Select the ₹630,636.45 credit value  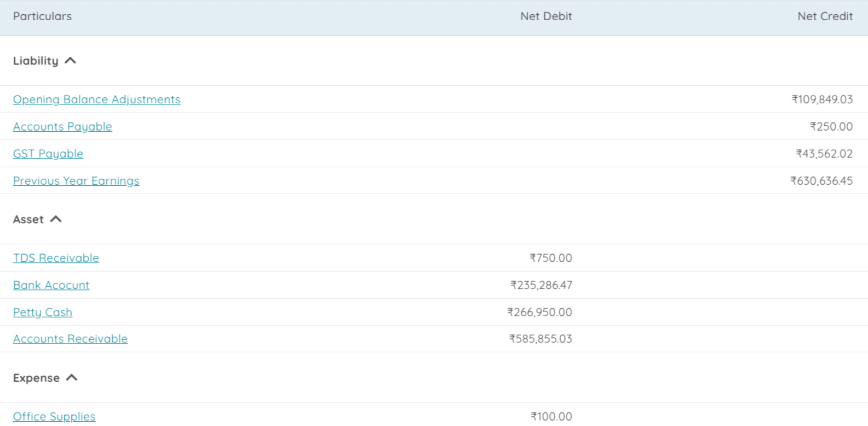[x=821, y=181]
